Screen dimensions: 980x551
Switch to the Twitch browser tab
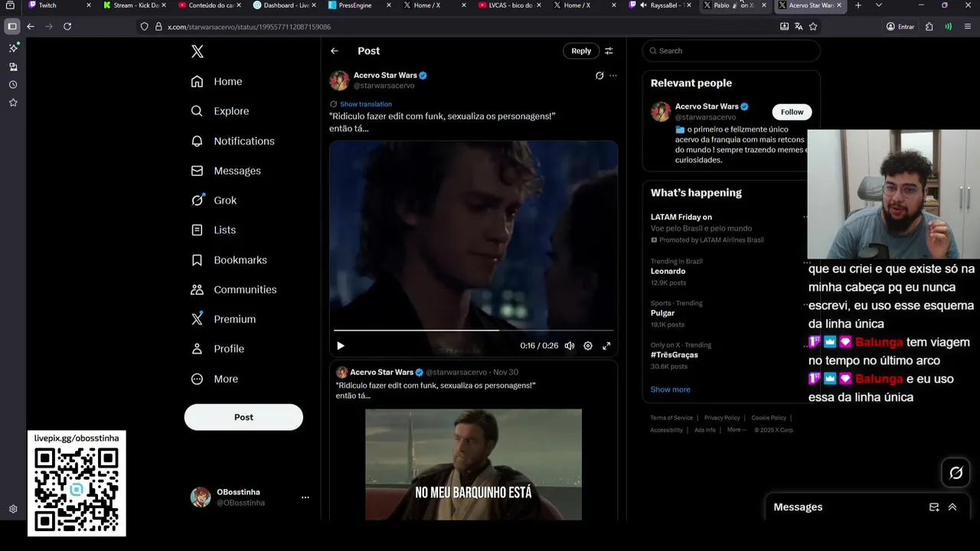(x=58, y=5)
